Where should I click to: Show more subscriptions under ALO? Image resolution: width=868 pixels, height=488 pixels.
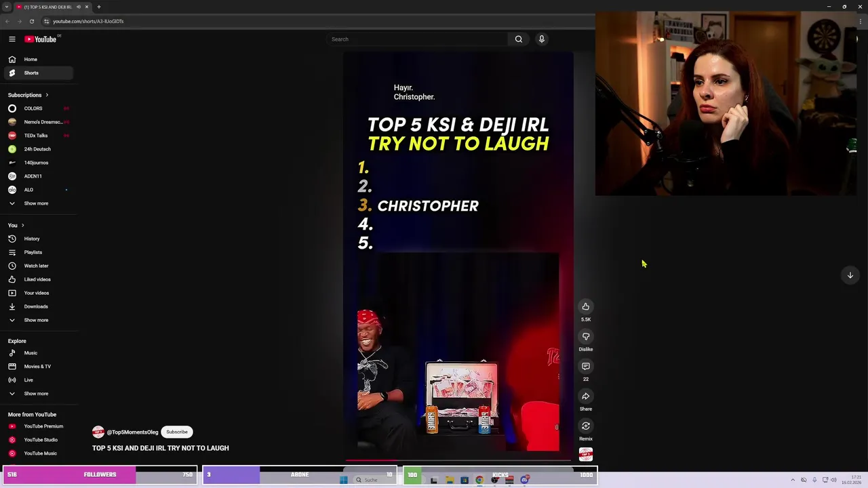pos(37,203)
